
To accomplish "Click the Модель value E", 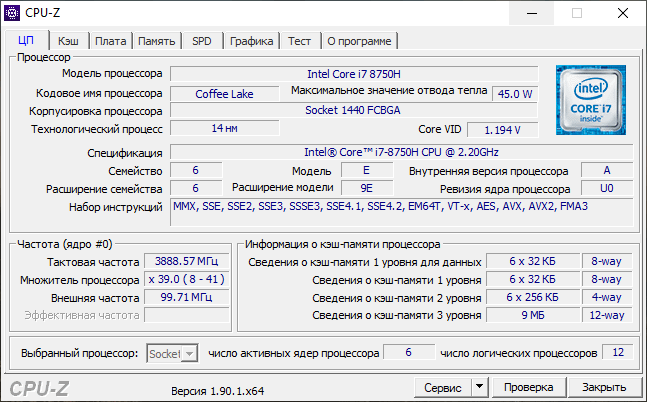I will point(367,170).
